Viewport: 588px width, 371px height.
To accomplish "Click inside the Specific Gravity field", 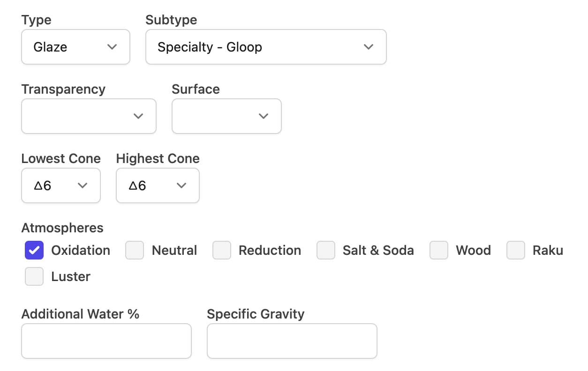I will [x=292, y=341].
